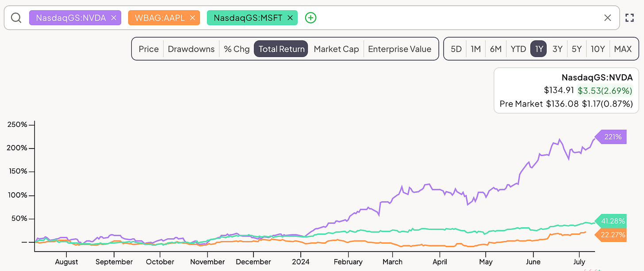The image size is (644, 271).
Task: Remove the WBAG:AAPL ticker tag
Action: coord(192,18)
